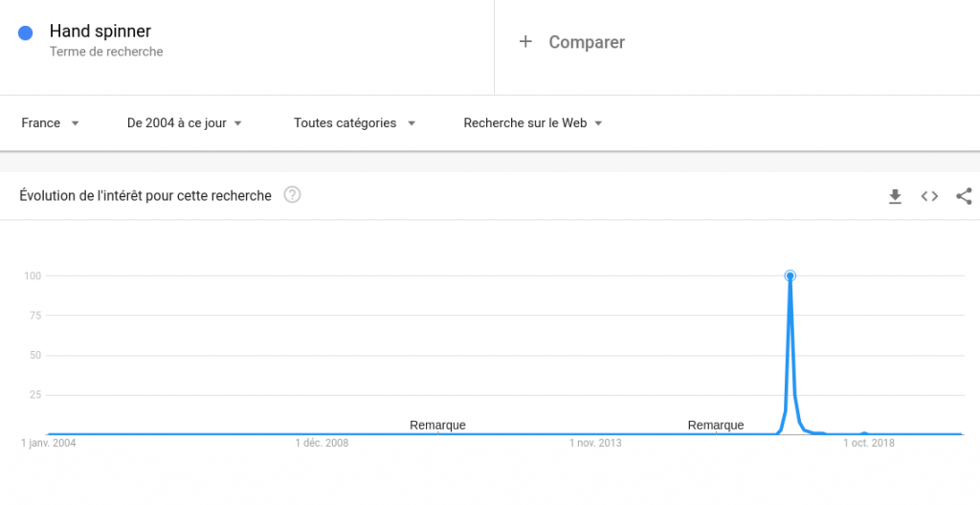The height and width of the screenshot is (505, 980).
Task: Open the 'Toutes catégories' dropdown
Action: tap(354, 122)
